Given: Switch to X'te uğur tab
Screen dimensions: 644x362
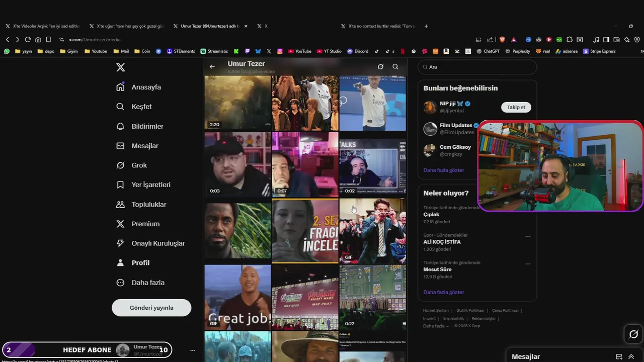Looking at the screenshot, I should coord(126,26).
